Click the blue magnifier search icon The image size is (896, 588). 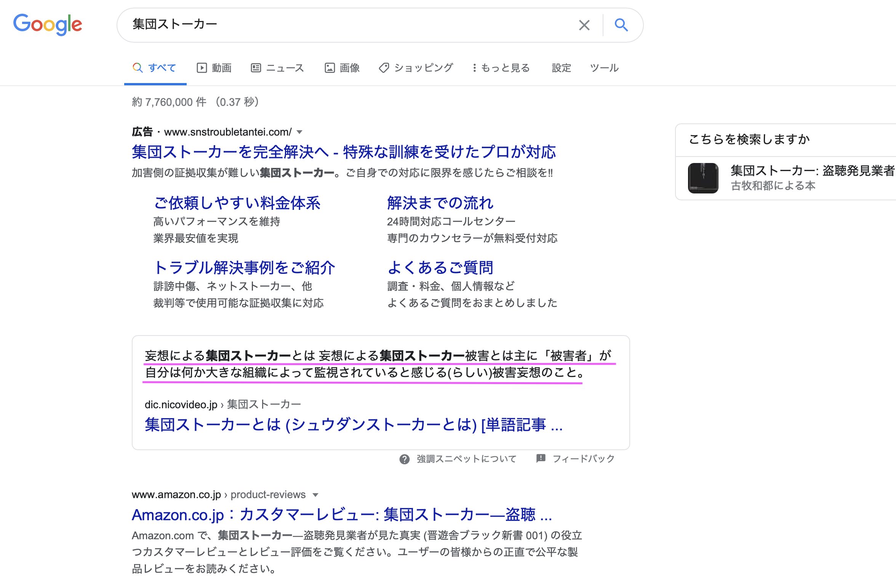621,25
